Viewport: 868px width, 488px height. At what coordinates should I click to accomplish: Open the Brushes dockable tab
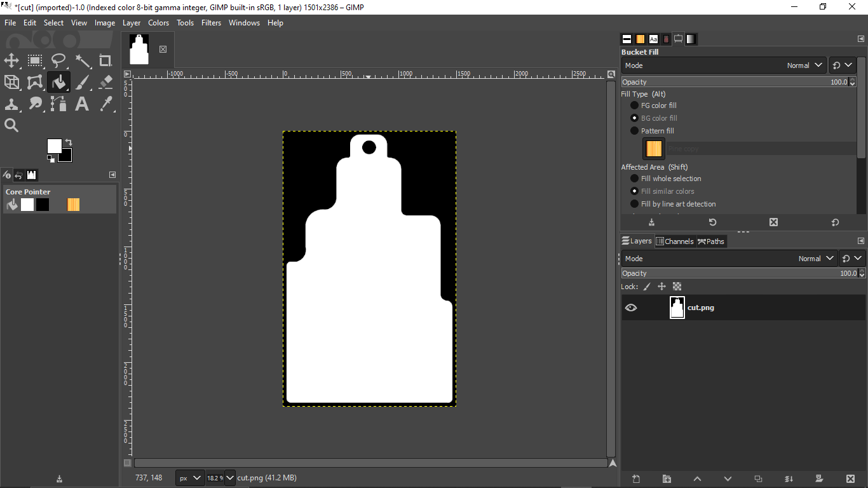(x=627, y=39)
